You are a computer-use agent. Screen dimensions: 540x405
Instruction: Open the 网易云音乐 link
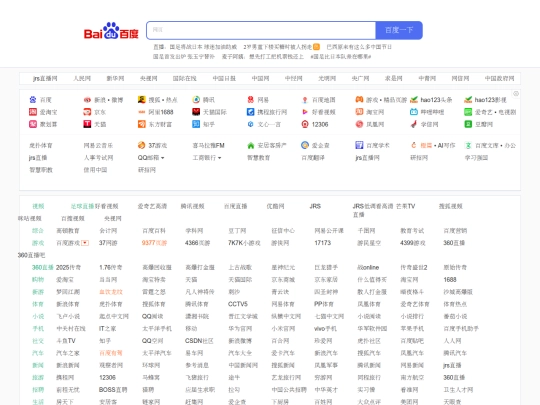(98, 145)
